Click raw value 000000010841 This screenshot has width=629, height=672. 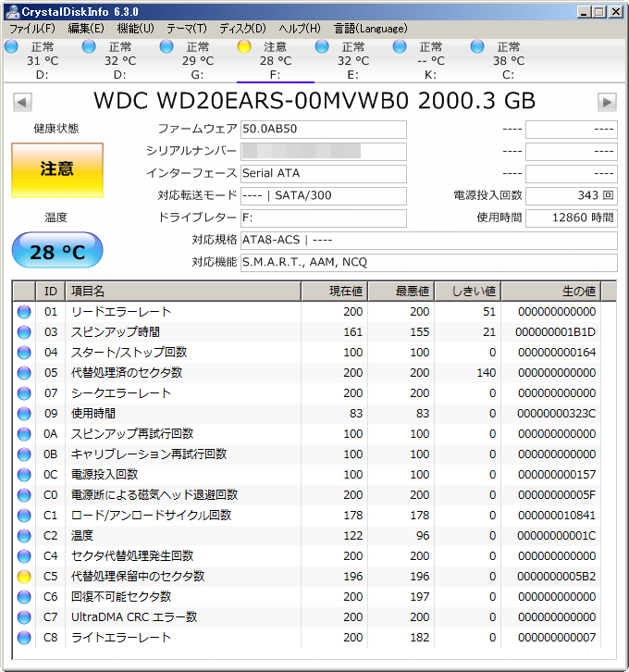pos(556,516)
